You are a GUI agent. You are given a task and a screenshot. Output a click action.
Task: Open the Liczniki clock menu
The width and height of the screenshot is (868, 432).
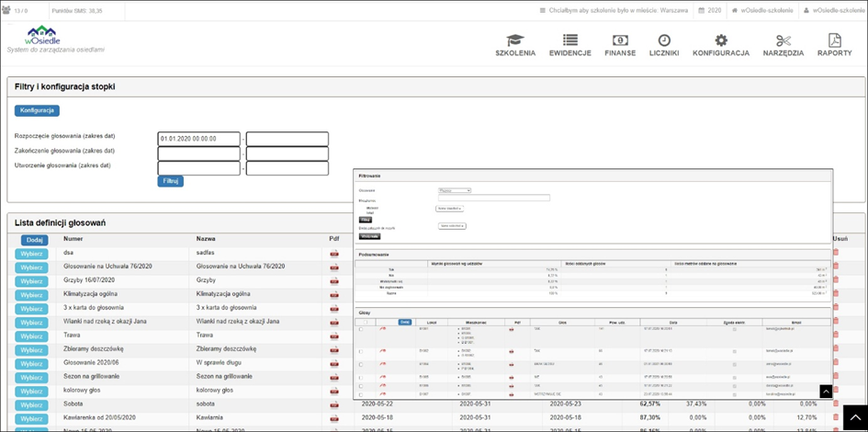(x=663, y=45)
